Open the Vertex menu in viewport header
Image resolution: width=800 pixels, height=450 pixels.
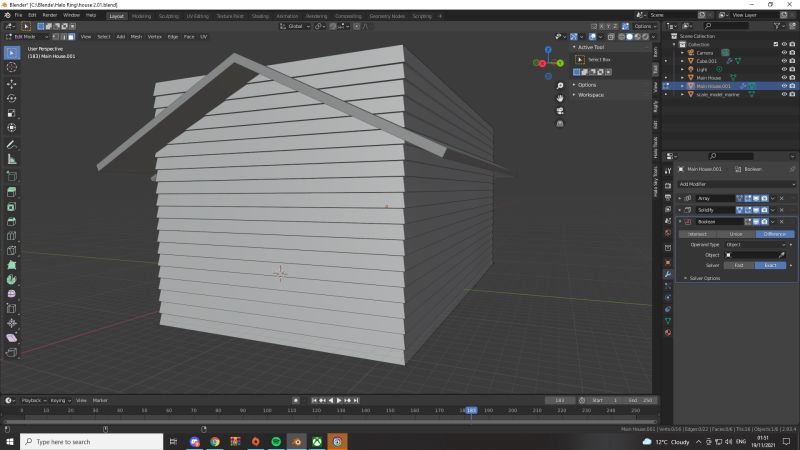(x=155, y=37)
